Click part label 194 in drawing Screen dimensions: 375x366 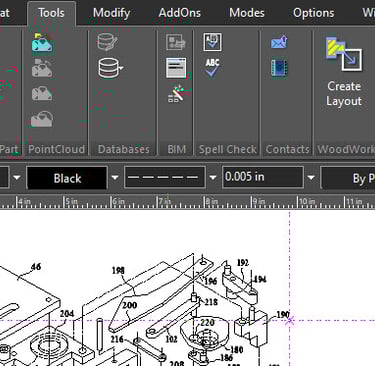click(260, 279)
